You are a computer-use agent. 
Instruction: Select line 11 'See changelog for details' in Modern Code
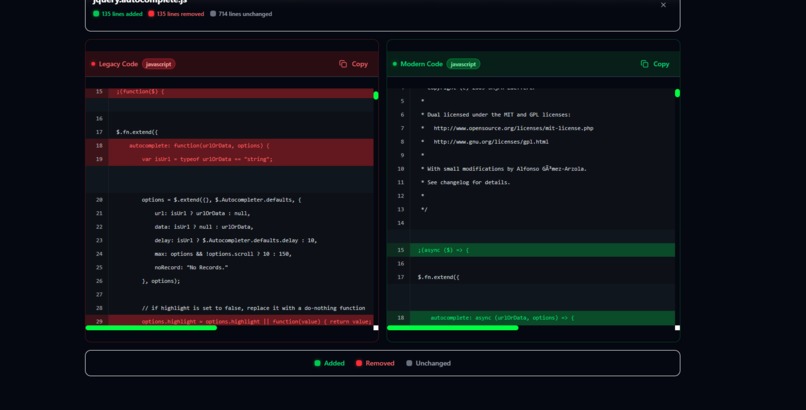530,182
